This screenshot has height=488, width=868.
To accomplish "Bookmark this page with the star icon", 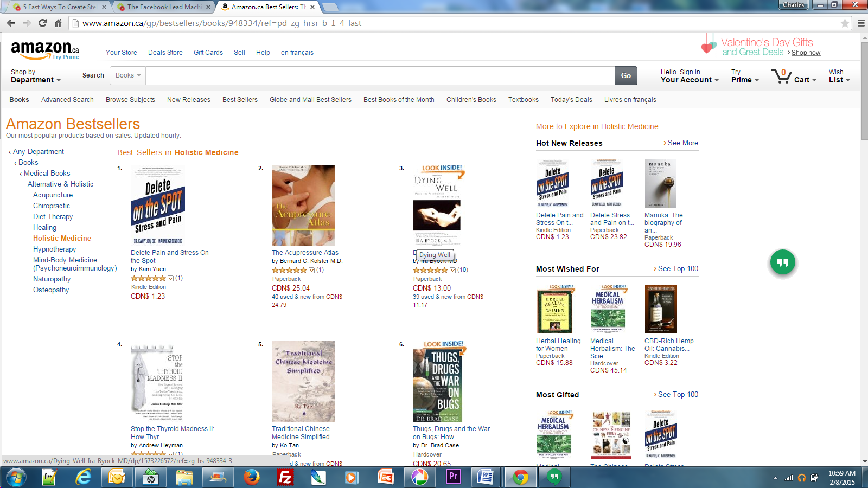I will 845,23.
